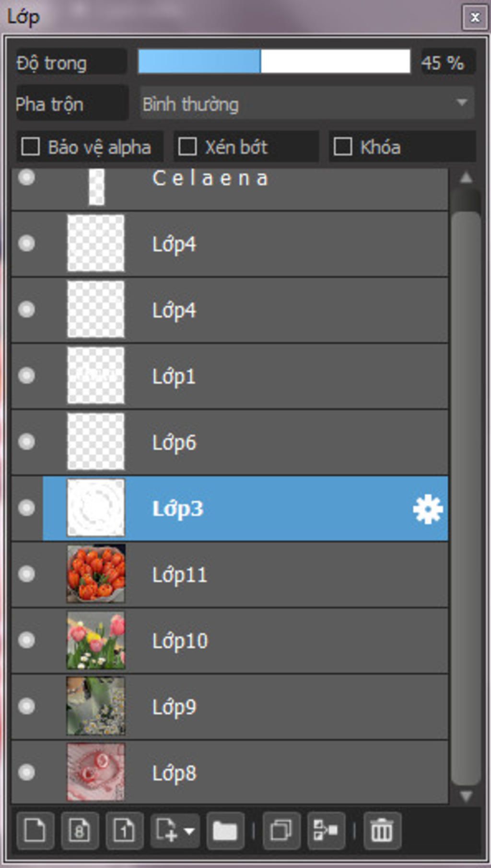Select the Lớp10 tulip layer
The width and height of the screenshot is (491, 868).
point(230,641)
